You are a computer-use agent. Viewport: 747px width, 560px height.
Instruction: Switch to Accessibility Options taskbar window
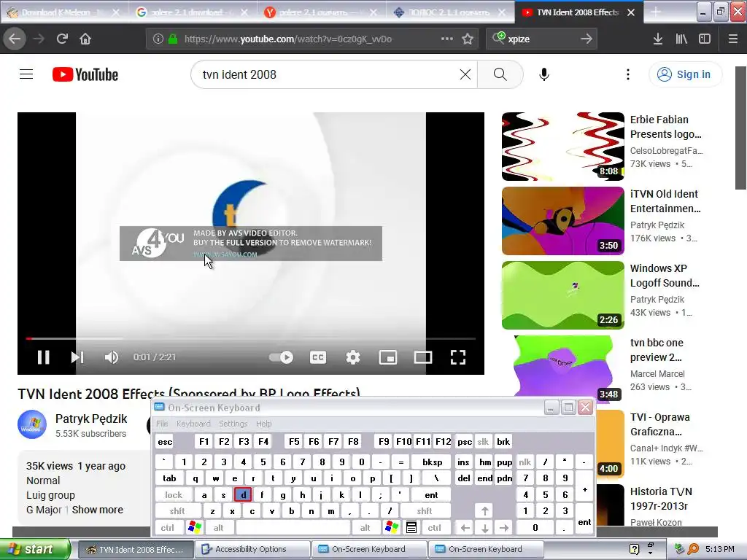point(252,549)
